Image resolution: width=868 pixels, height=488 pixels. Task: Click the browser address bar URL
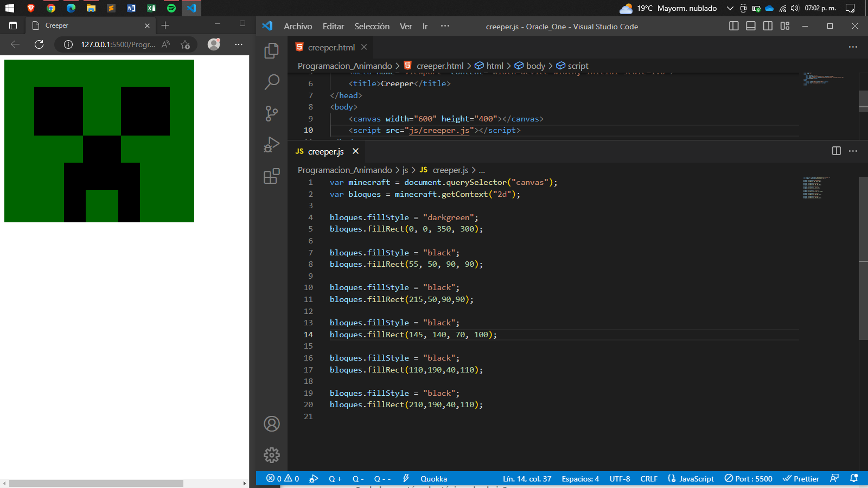coord(118,44)
